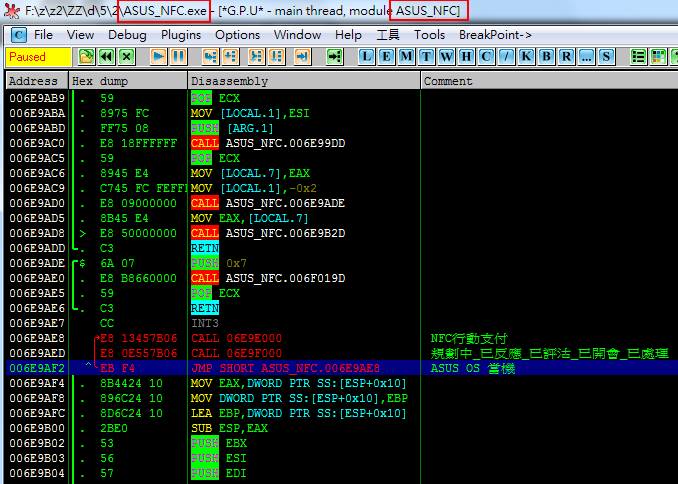Select LEA EBP instruction at 006E9AFC
Screen dimensions: 678x484
tap(299, 413)
